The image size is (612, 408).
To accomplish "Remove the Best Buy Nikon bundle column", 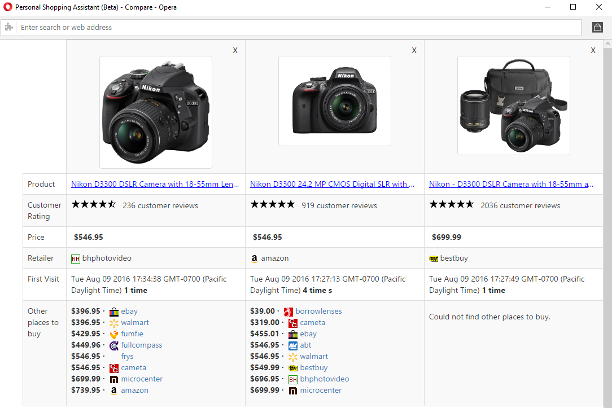I will pos(593,50).
